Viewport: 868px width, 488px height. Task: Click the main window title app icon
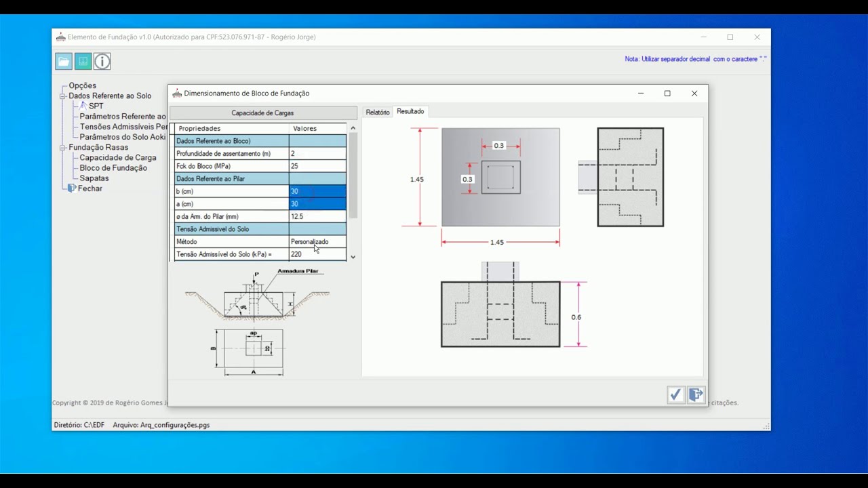(61, 37)
